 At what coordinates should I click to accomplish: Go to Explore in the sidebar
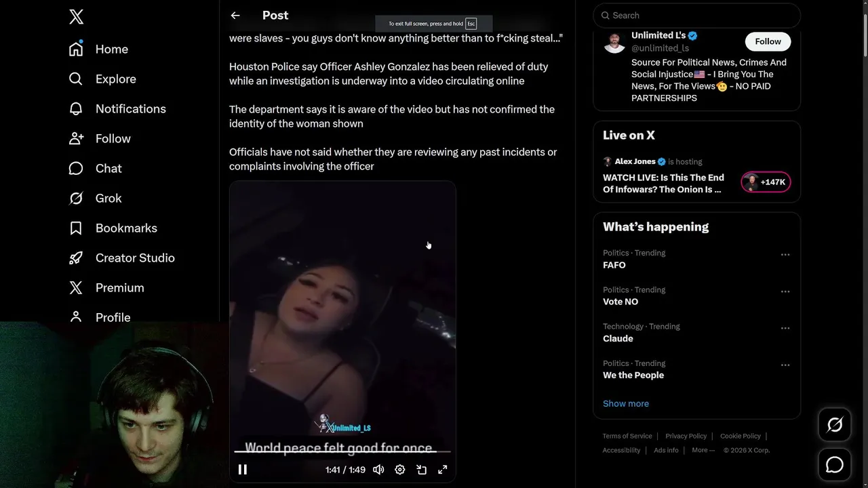coord(102,79)
